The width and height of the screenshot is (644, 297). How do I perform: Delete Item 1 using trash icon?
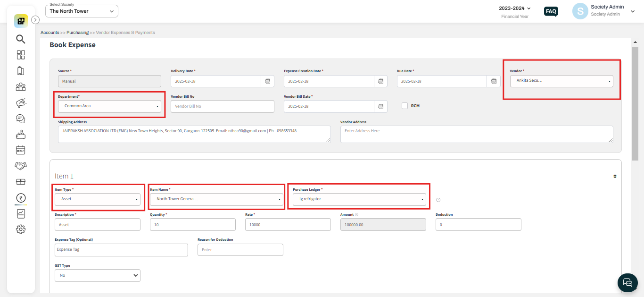coord(615,176)
